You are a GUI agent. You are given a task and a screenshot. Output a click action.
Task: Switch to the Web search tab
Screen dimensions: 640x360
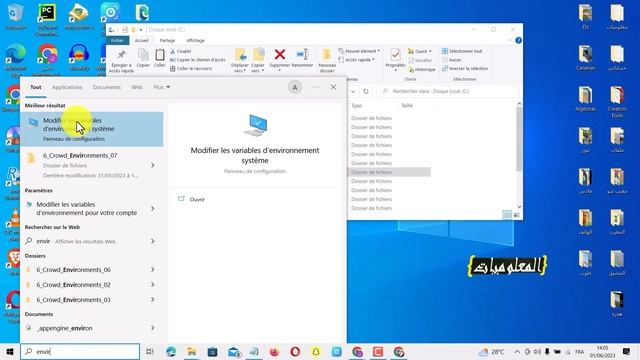point(137,87)
